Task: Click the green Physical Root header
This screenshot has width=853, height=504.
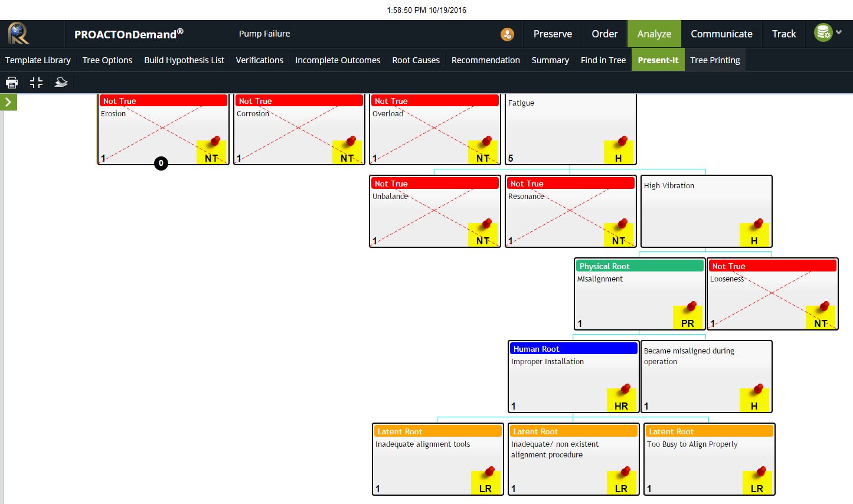Action: [639, 266]
